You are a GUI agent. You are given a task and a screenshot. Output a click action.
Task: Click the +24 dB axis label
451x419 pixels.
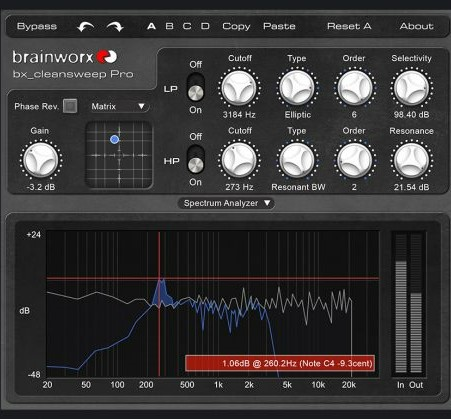[x=34, y=235]
